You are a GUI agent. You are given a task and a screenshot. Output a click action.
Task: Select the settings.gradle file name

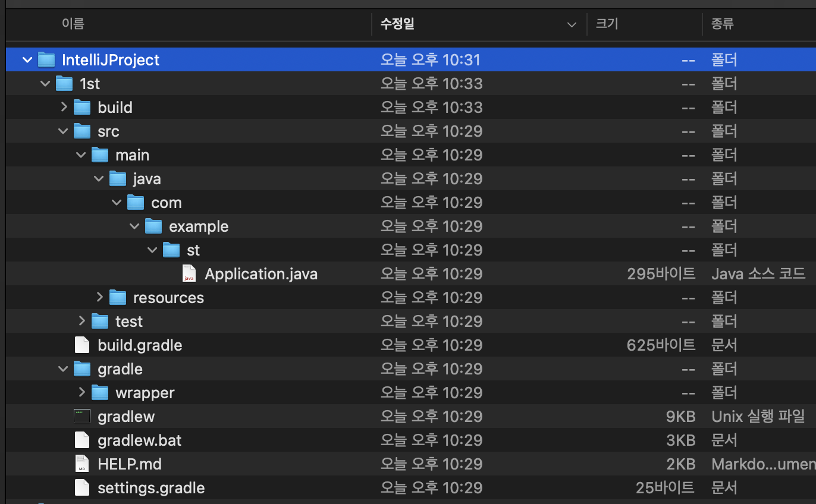coord(151,488)
